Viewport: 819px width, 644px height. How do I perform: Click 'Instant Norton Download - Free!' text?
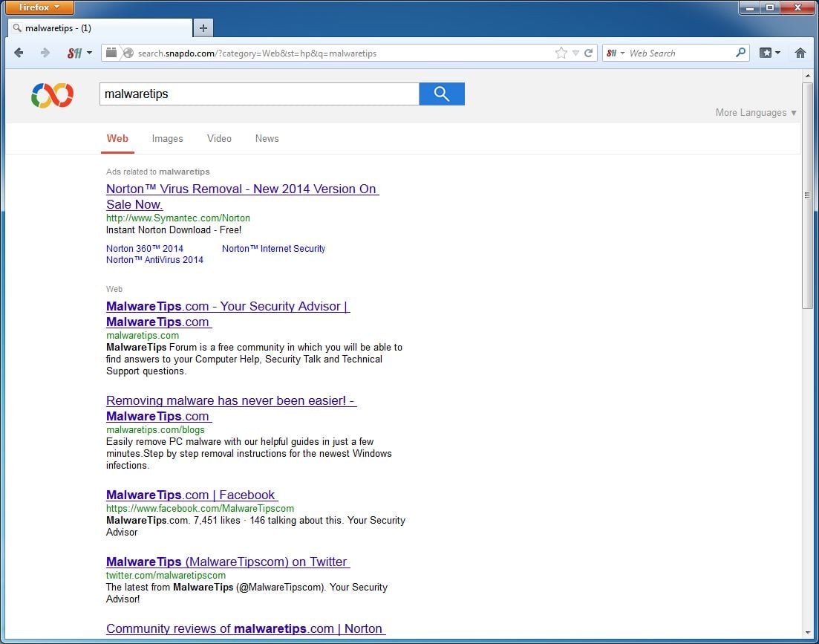[x=174, y=230]
